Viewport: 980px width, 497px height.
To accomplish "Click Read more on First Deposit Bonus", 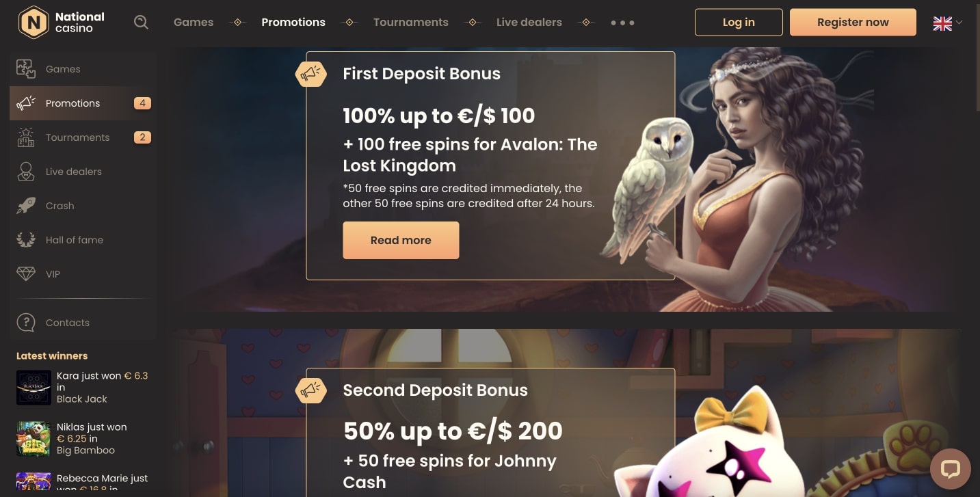I will point(401,240).
